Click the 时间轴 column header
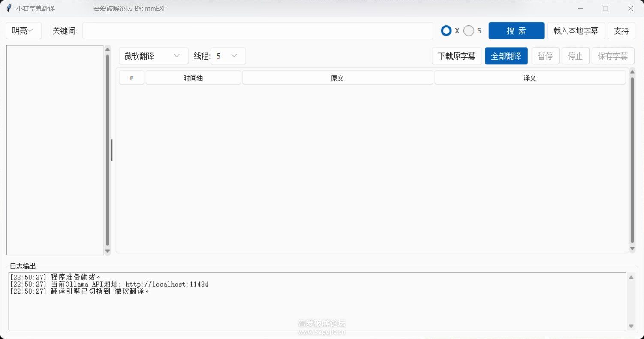The height and width of the screenshot is (339, 644). 193,78
